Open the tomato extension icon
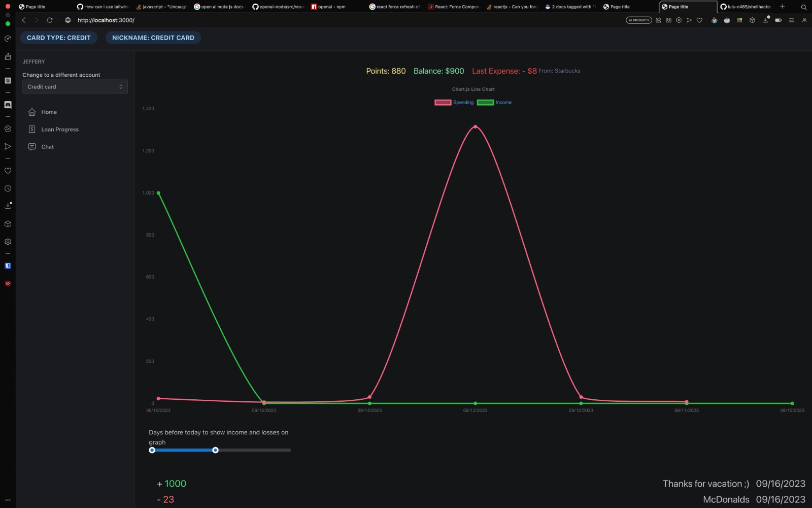 pos(727,20)
